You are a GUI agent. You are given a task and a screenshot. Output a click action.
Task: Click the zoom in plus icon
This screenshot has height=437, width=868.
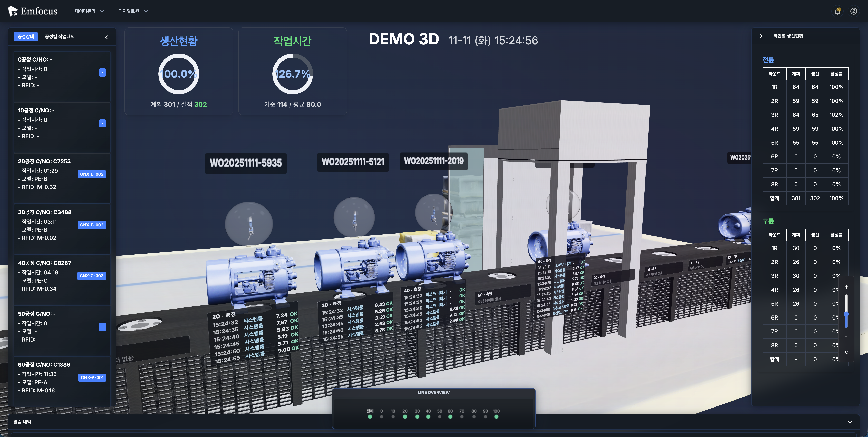[x=846, y=287]
